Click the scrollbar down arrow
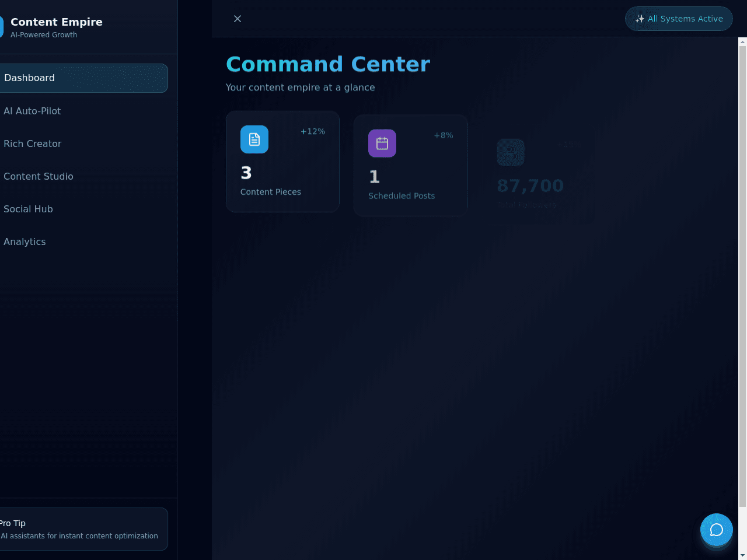The height and width of the screenshot is (560, 747). coord(742,555)
